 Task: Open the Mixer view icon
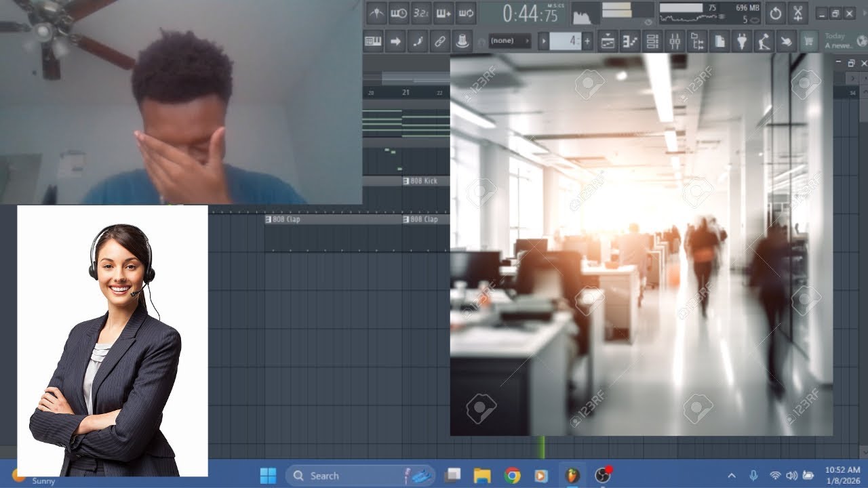click(675, 41)
